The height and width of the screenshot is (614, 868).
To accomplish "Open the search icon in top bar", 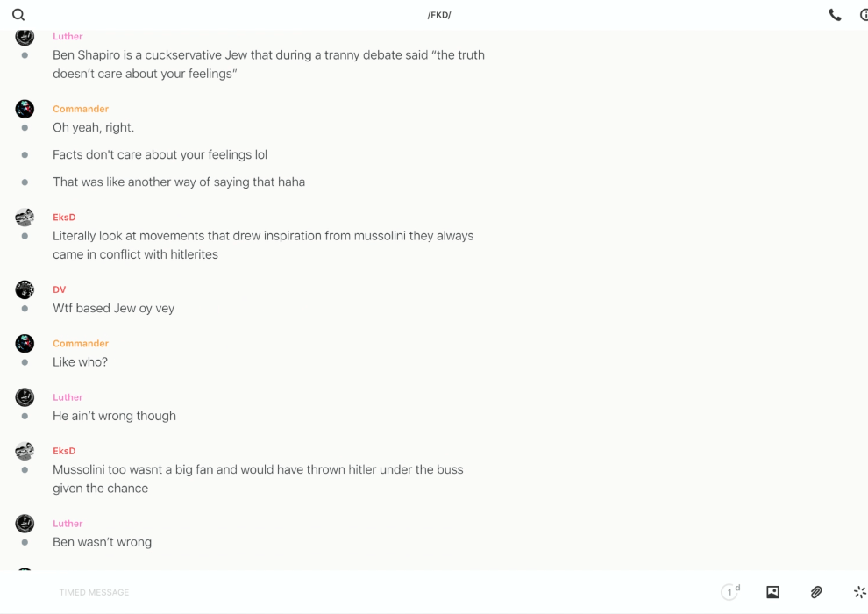I will point(18,15).
